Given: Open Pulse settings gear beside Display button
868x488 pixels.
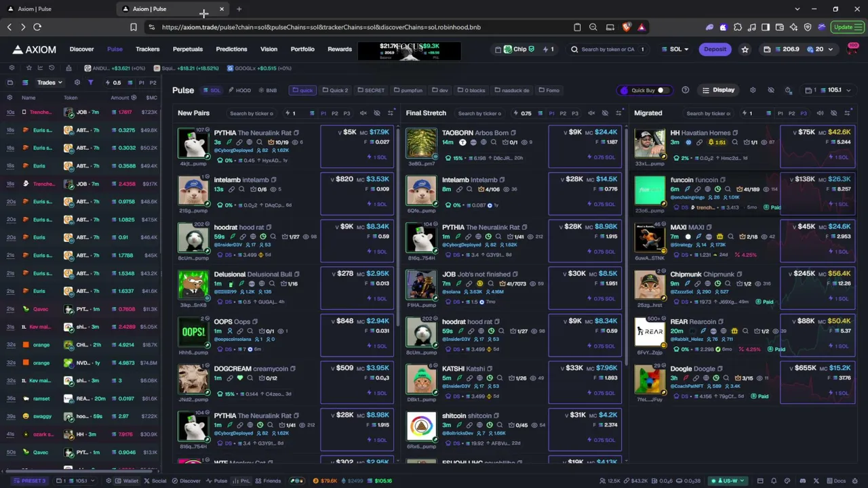Looking at the screenshot, I should (753, 90).
